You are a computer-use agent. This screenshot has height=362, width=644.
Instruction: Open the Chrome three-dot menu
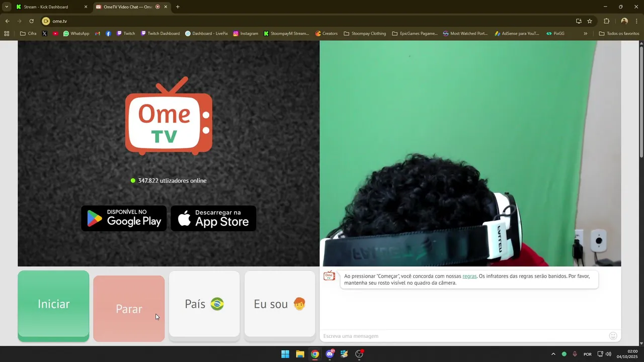tap(637, 21)
